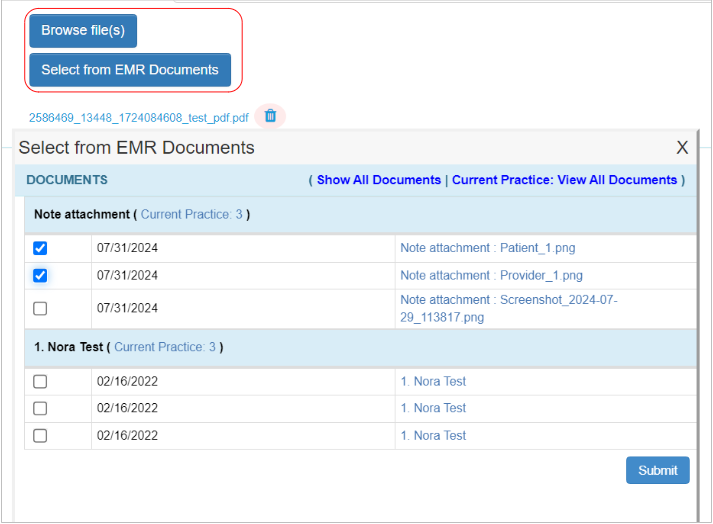The image size is (713, 524).
Task: Open the uploaded test_pdf.pdf file link
Action: pos(138,118)
